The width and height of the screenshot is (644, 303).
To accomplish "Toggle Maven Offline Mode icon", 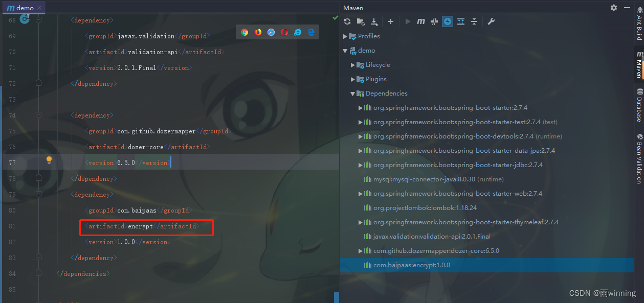I will tap(434, 21).
